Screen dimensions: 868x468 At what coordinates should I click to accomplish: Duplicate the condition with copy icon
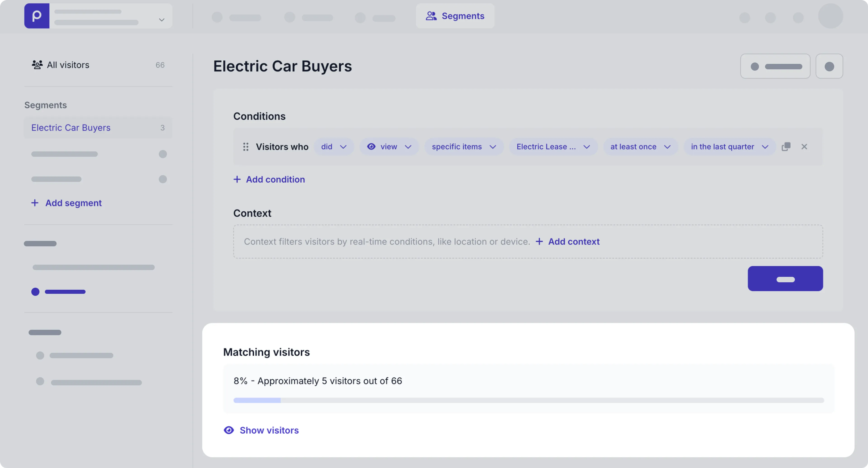click(x=786, y=147)
